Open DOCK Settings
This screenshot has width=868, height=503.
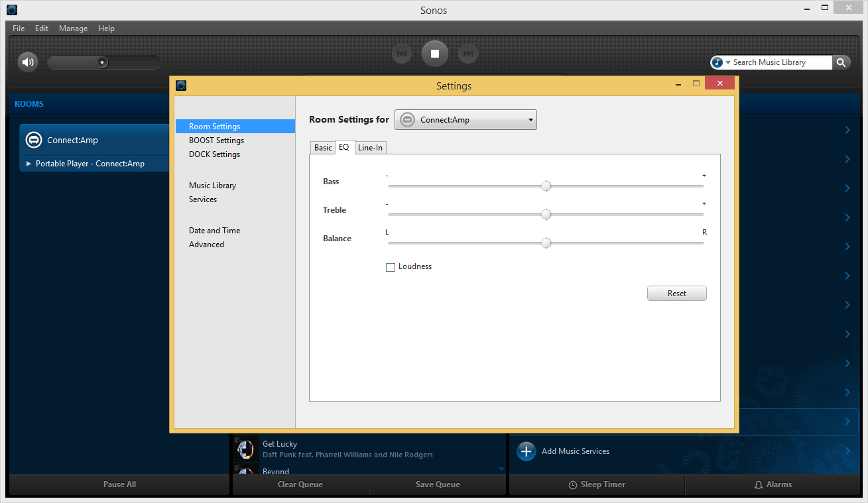[214, 154]
